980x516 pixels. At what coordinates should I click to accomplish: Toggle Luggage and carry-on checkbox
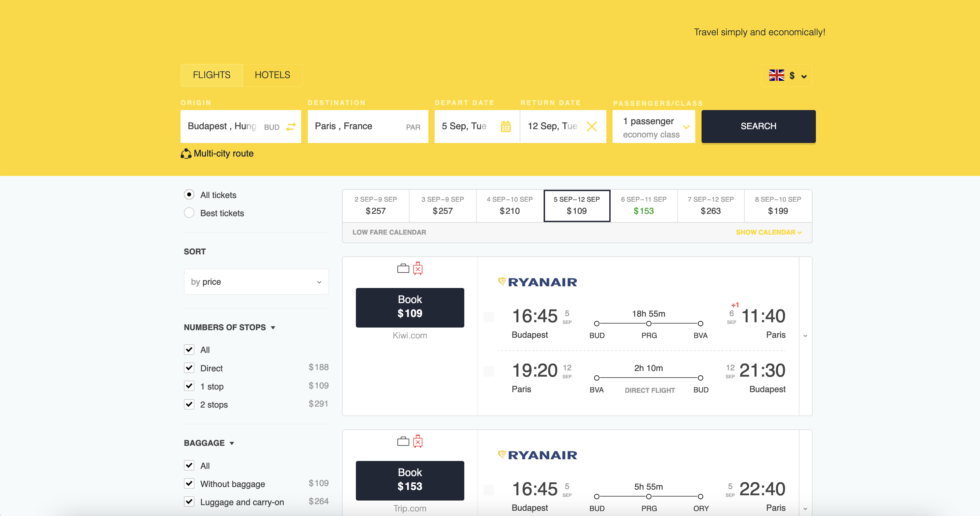(x=189, y=502)
